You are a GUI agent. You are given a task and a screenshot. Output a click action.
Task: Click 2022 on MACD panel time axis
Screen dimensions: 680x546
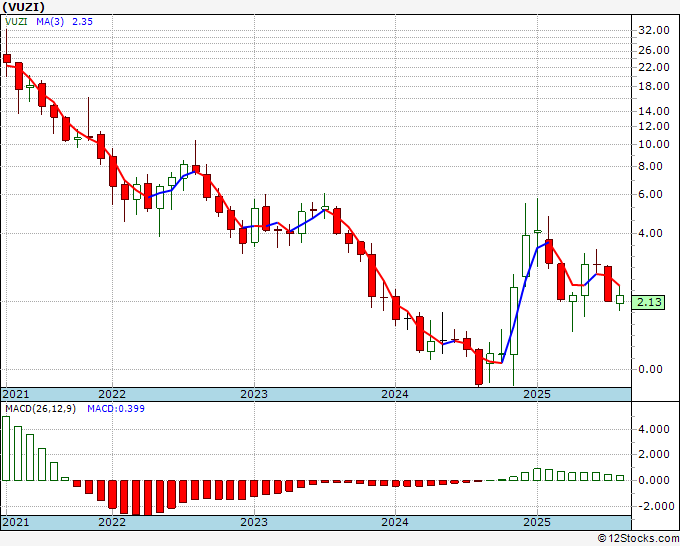point(112,522)
